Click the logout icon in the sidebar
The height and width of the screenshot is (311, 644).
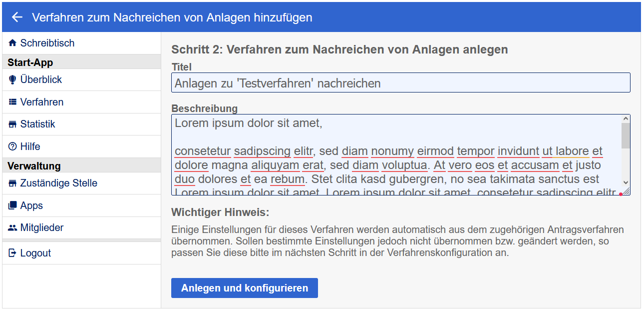click(x=12, y=253)
